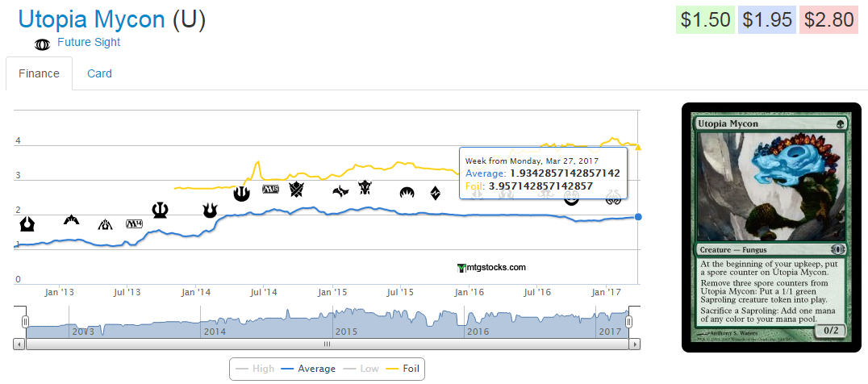Image resolution: width=868 pixels, height=384 pixels.
Task: Toggle the Foil price series in legend
Action: click(x=403, y=369)
